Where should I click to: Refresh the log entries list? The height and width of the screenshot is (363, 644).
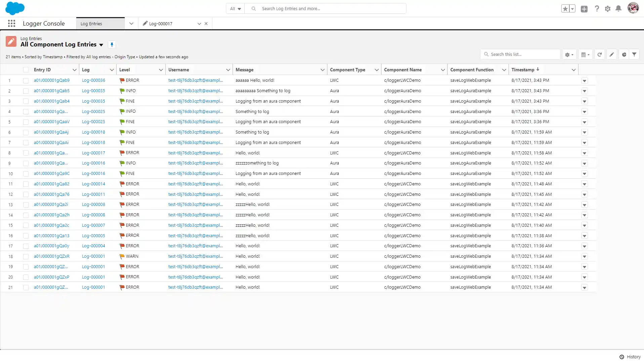point(600,54)
